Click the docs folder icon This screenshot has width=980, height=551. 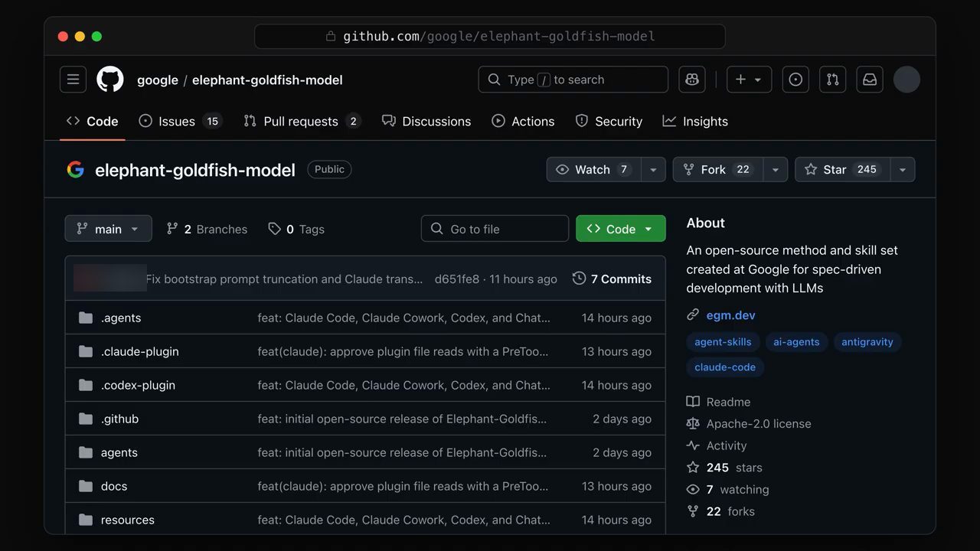click(86, 486)
